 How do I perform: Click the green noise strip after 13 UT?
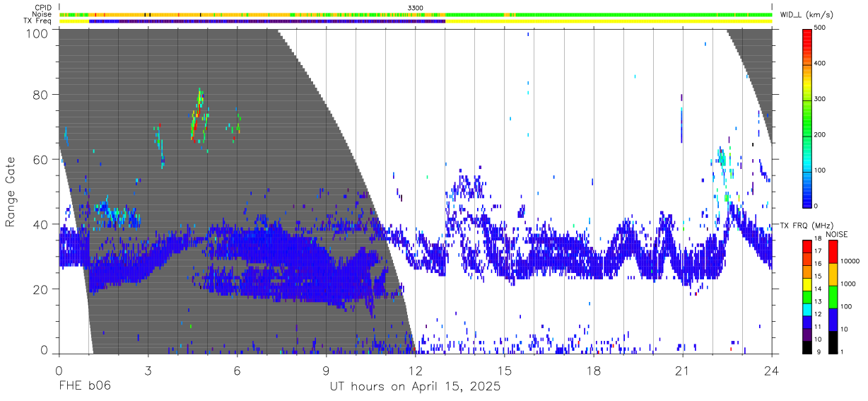tap(608, 14)
